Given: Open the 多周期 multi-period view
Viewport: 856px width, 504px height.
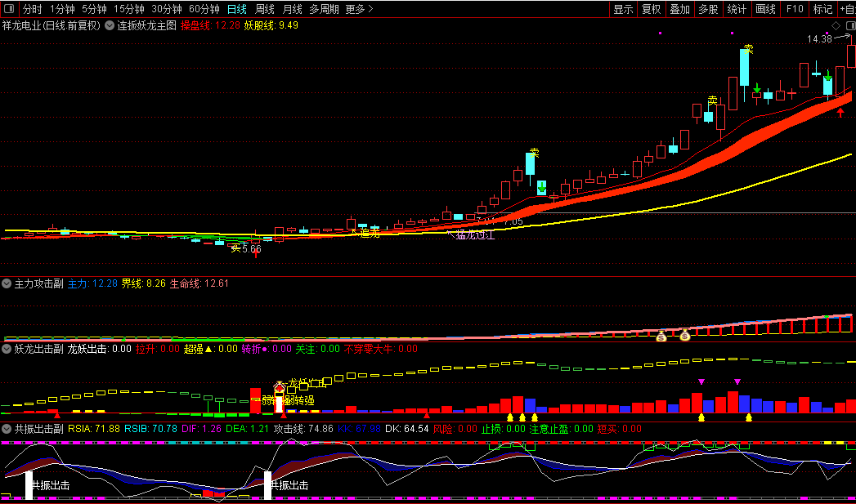Looking at the screenshot, I should click(324, 9).
